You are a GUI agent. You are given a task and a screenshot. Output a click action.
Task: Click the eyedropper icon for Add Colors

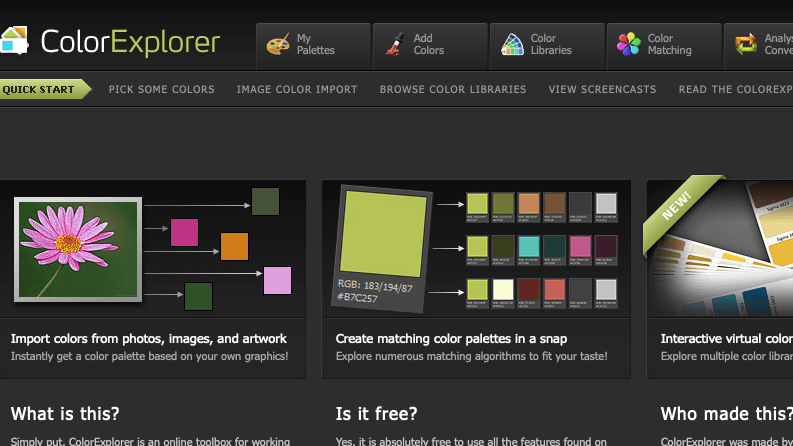395,44
